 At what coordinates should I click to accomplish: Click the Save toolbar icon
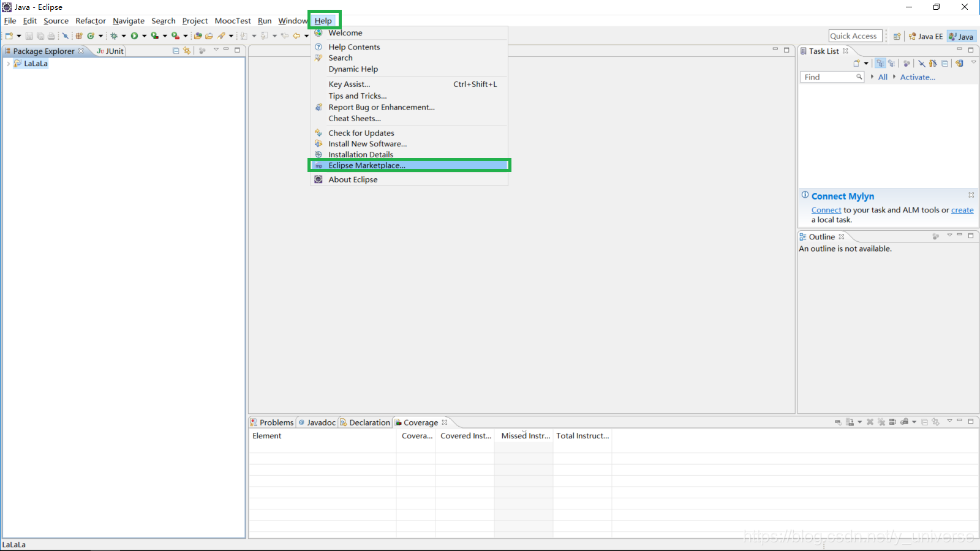pyautogui.click(x=29, y=36)
